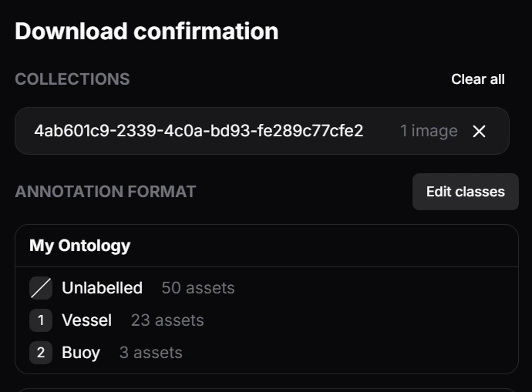Click the Unlabelled slash icon
Image resolution: width=532 pixels, height=392 pixels.
pos(41,288)
